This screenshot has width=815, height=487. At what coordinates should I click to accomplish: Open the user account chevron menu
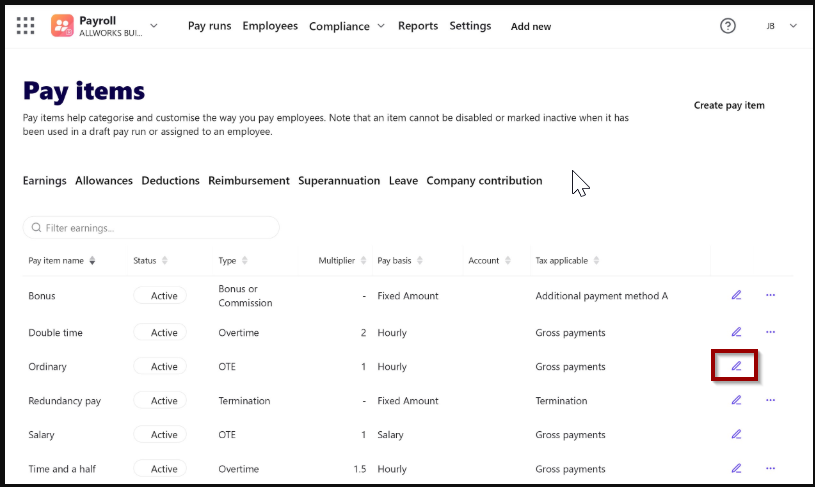[x=793, y=26]
